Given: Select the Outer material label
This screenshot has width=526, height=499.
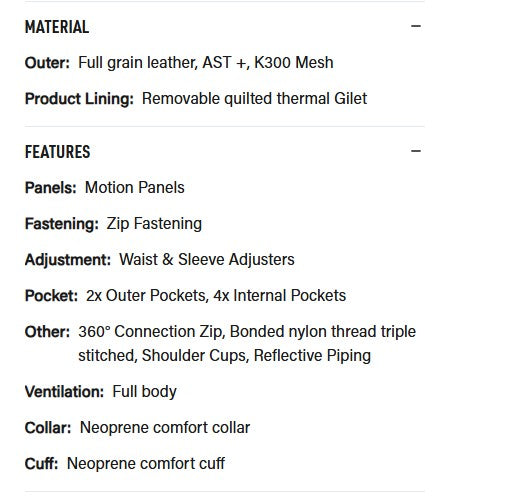Looking at the screenshot, I should tap(47, 63).
